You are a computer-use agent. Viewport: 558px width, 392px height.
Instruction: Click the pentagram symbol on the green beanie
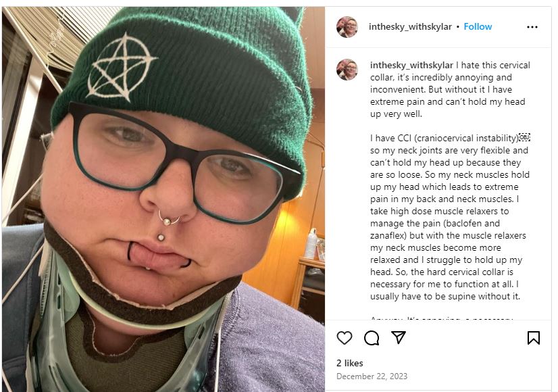click(120, 67)
